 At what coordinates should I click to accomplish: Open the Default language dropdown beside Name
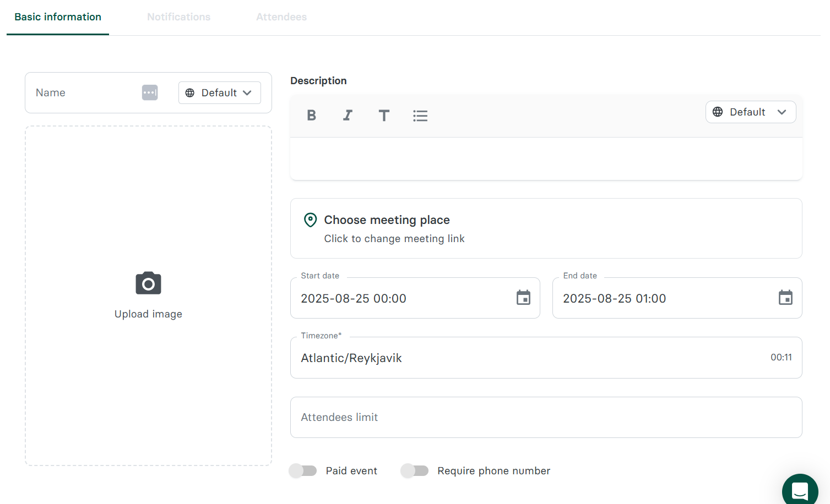[x=219, y=92]
